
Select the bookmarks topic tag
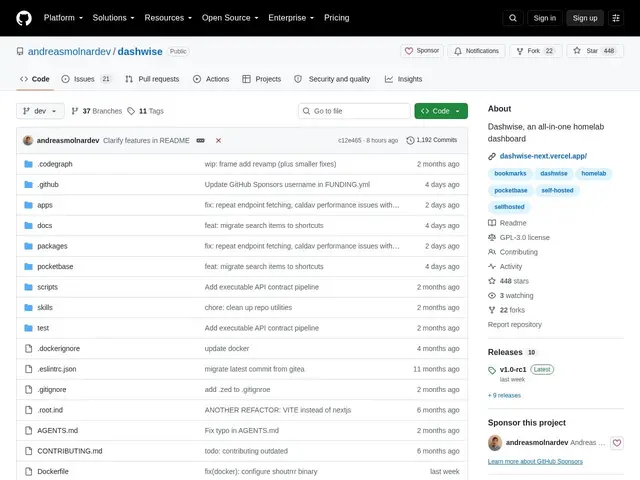pyautogui.click(x=510, y=173)
